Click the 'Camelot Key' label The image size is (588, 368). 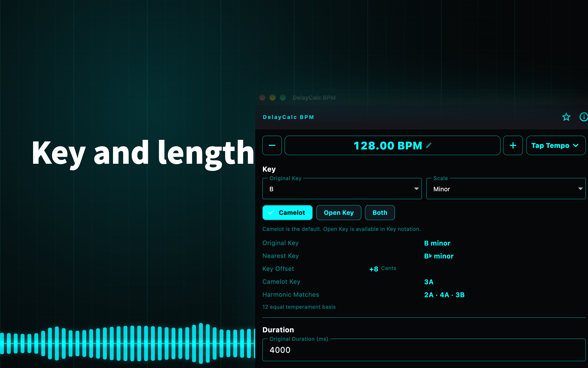click(281, 282)
